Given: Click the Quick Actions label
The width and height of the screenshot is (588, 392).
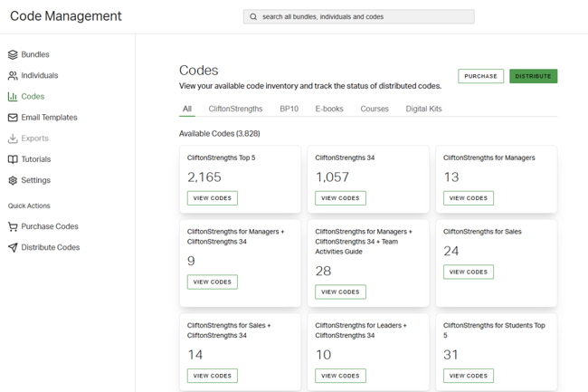Looking at the screenshot, I should (x=29, y=206).
